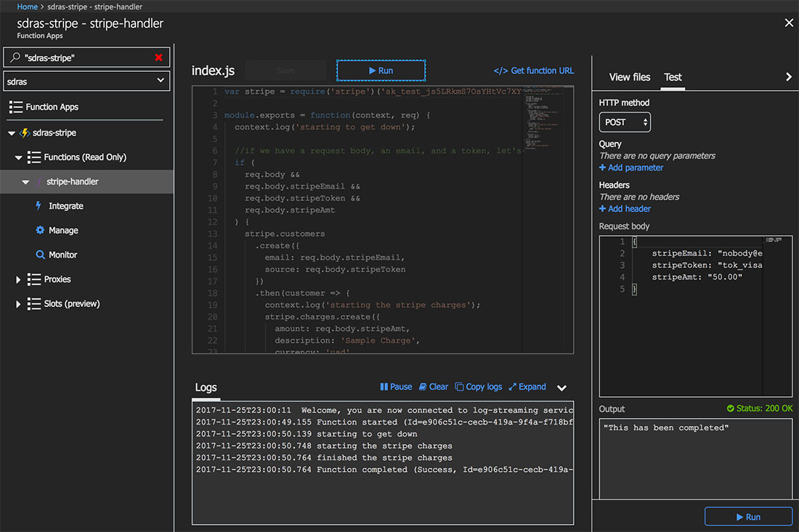Screen dimensions: 799x532
Task: Click plus icon beside Add header
Action: point(602,209)
